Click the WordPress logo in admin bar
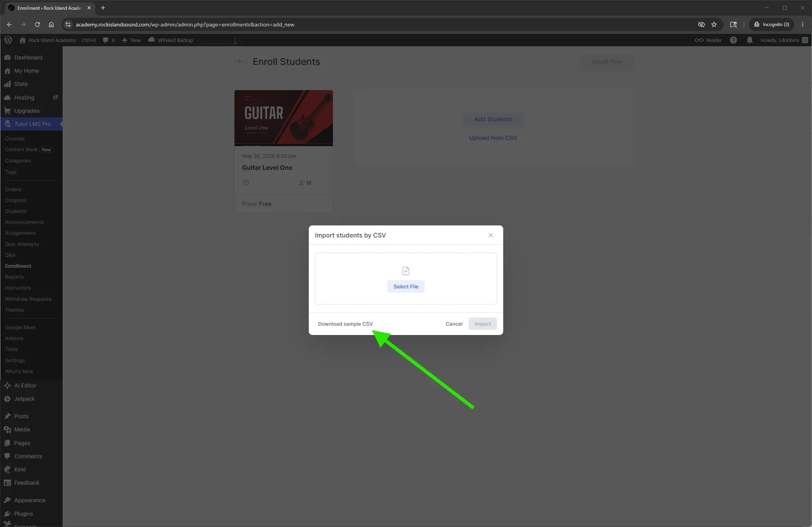 click(x=8, y=40)
